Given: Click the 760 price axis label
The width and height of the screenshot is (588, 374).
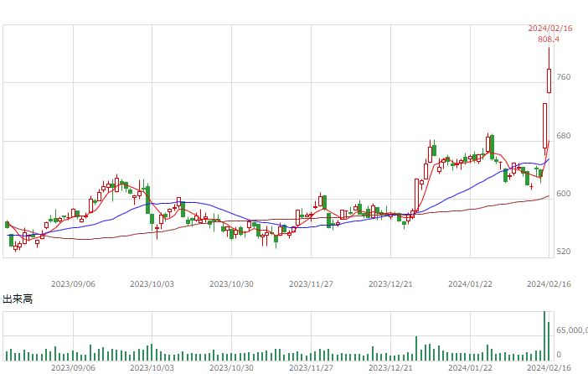Looking at the screenshot, I should coord(564,77).
